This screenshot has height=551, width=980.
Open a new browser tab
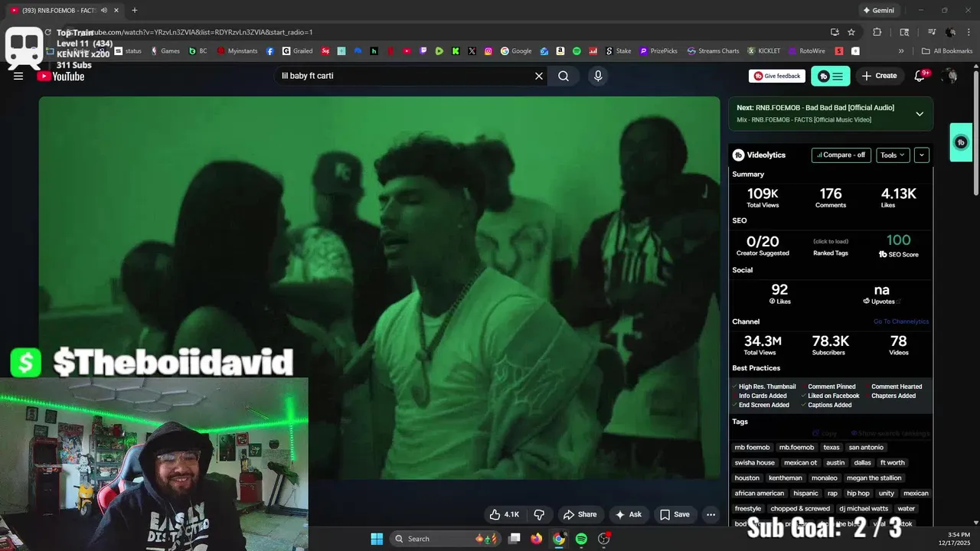135,10
